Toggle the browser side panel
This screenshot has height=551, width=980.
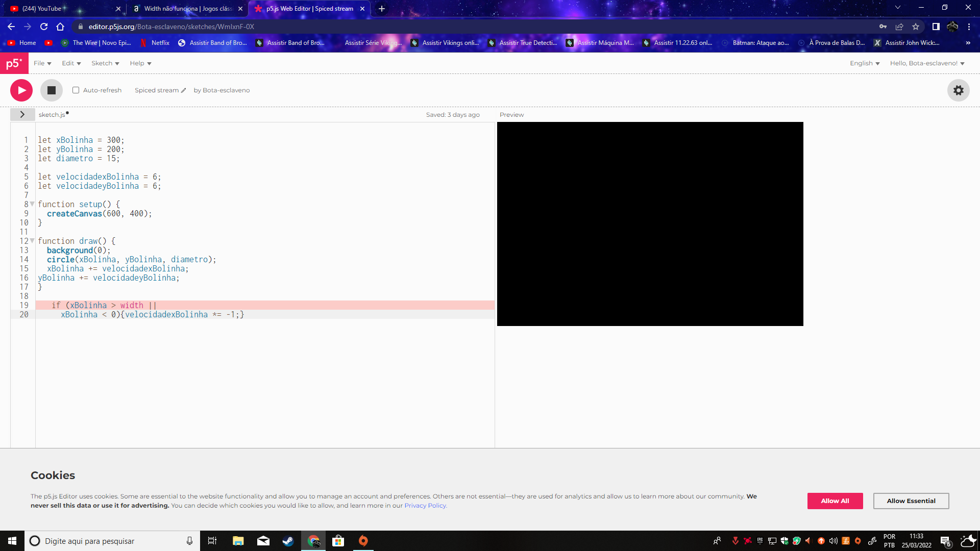tap(936, 27)
